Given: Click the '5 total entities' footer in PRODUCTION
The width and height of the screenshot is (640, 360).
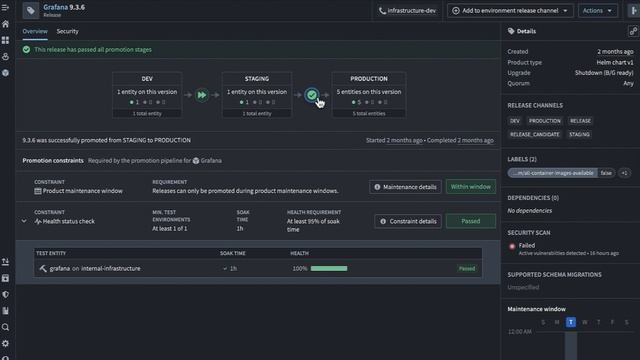Looking at the screenshot, I should coord(369,113).
